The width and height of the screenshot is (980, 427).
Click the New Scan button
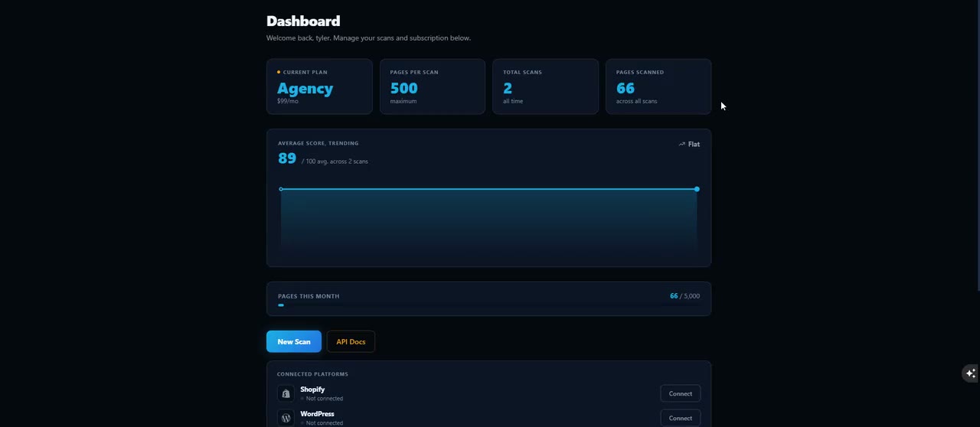294,341
